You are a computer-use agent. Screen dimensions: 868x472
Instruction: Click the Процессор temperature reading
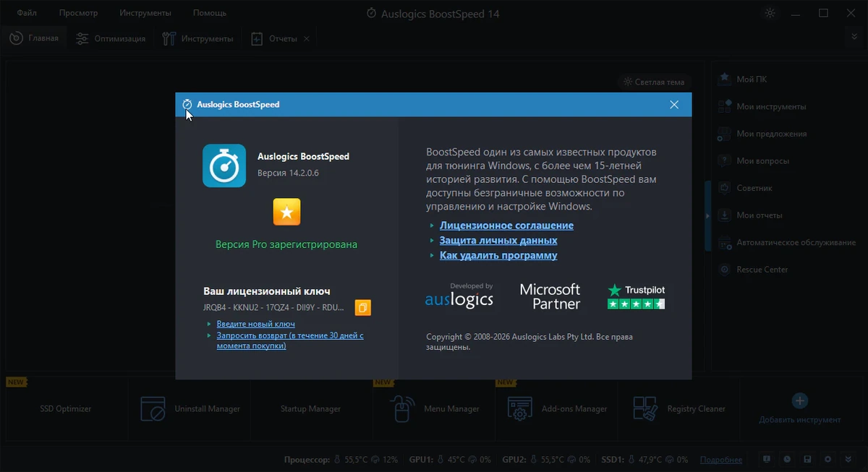coord(355,460)
